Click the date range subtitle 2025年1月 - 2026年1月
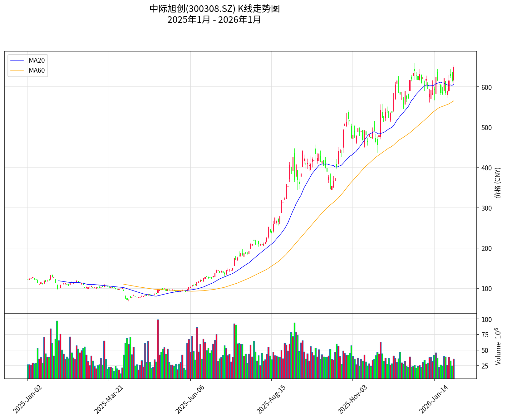Image resolution: width=507 pixels, height=420 pixels. click(x=214, y=20)
